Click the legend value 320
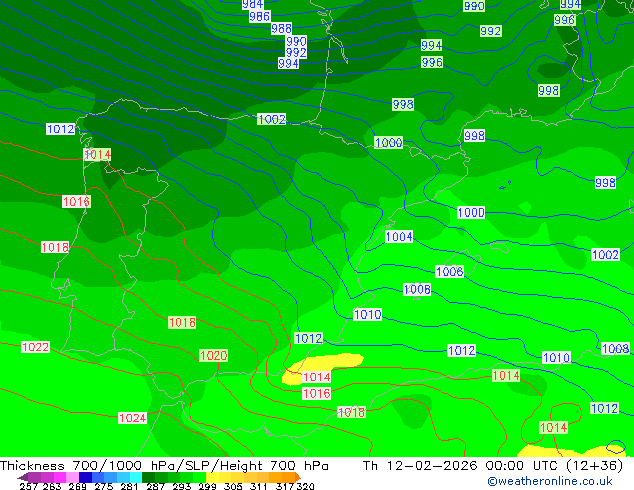Viewport: 634px width, 490px height. coord(305,486)
